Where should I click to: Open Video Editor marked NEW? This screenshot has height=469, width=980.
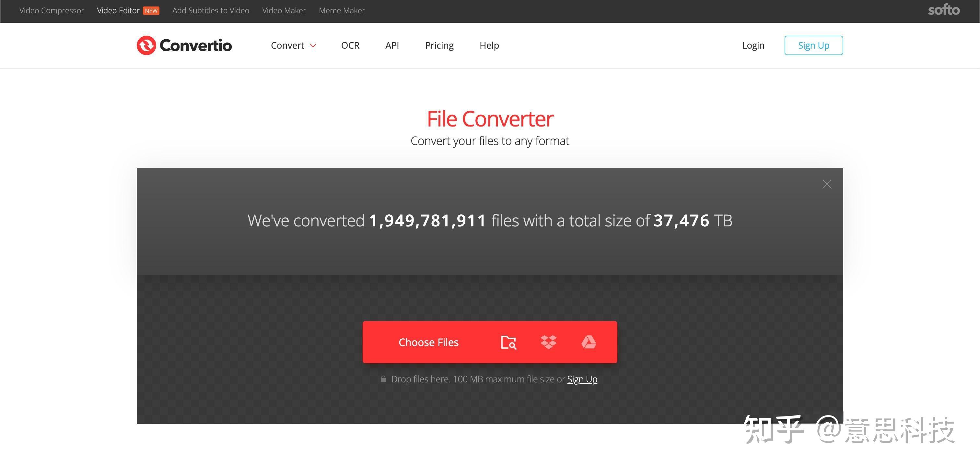tap(118, 11)
